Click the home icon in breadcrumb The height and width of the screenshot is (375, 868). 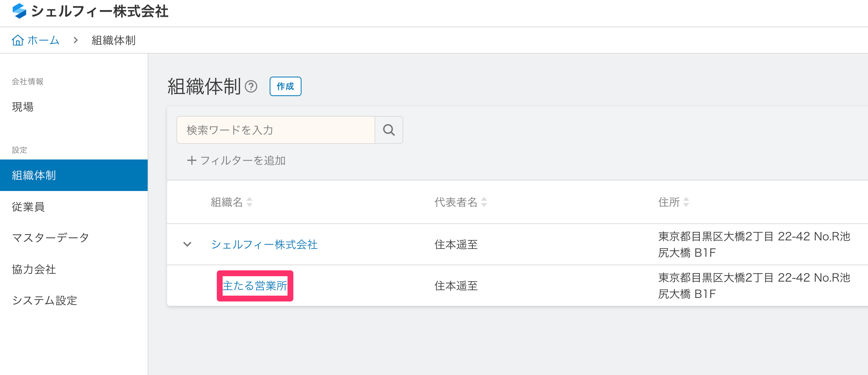point(18,40)
